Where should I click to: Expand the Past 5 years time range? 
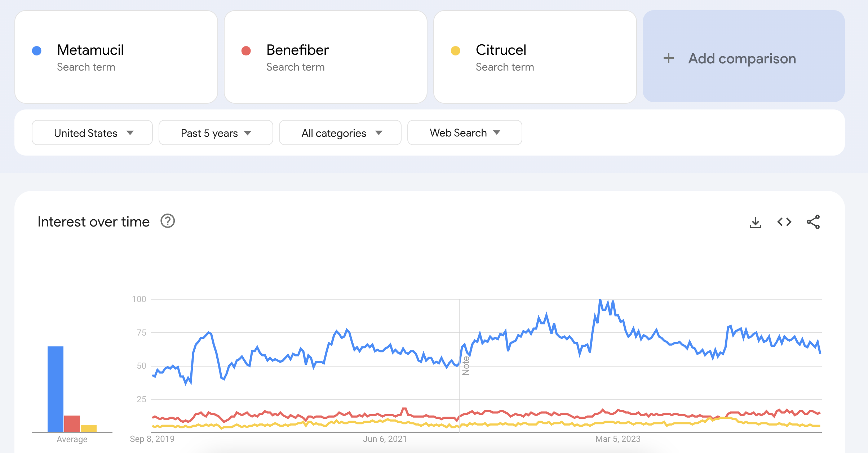pyautogui.click(x=216, y=133)
